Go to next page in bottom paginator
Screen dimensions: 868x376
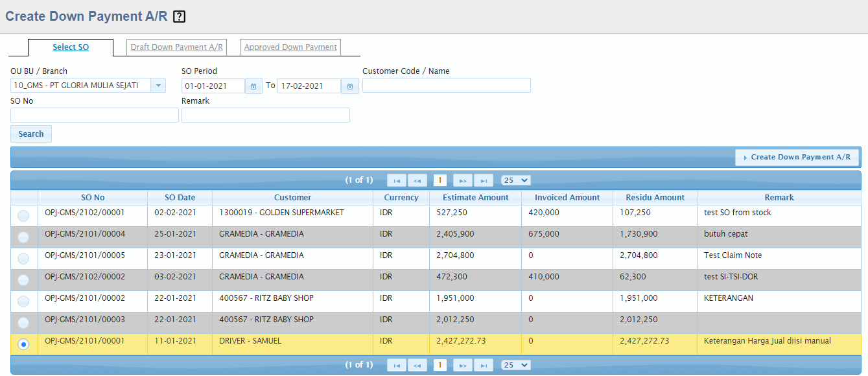[463, 365]
